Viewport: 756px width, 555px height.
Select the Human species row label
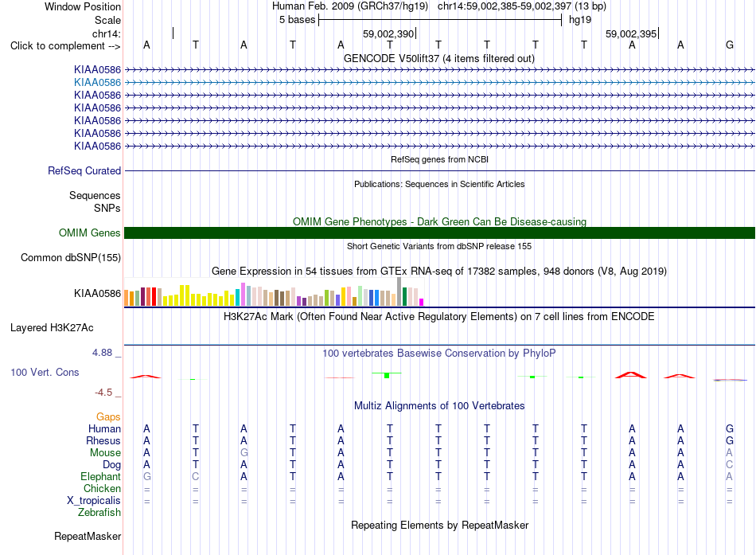104,428
